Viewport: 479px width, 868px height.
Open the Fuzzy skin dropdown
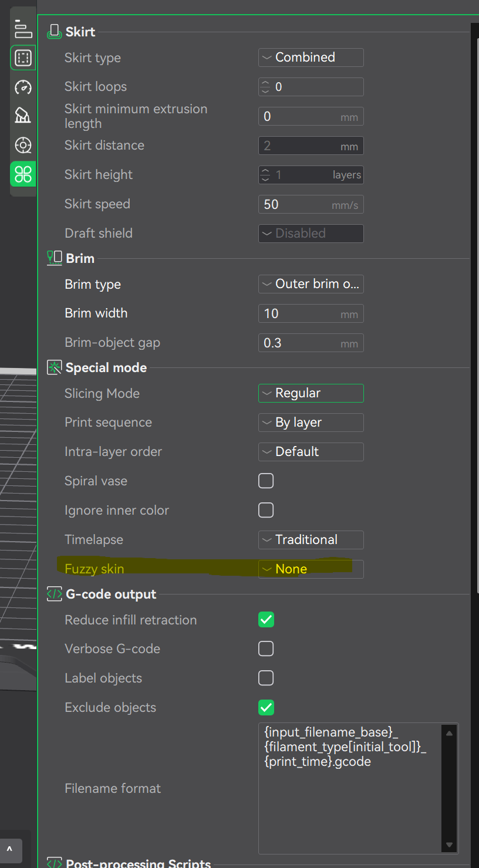tap(311, 569)
